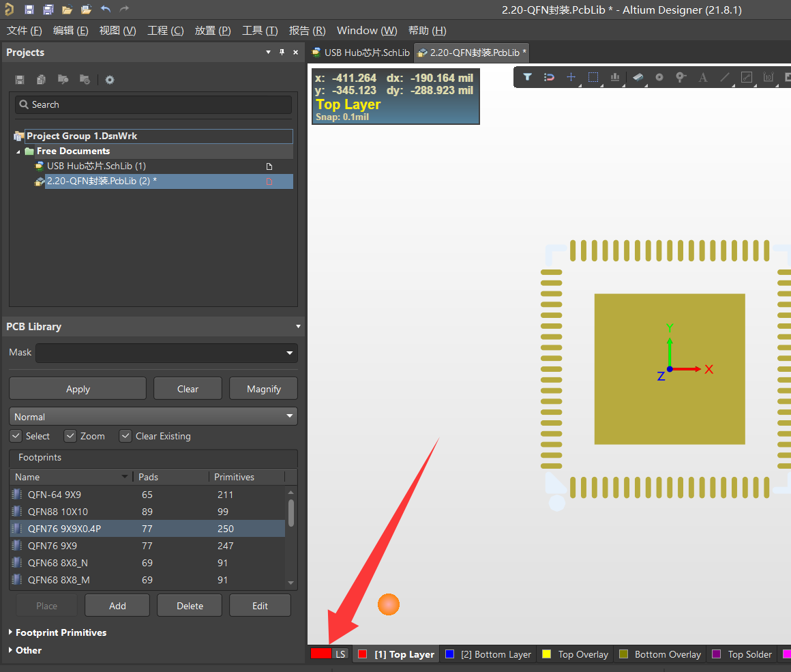
Task: Open the Align Objects tool
Action: [x=615, y=77]
